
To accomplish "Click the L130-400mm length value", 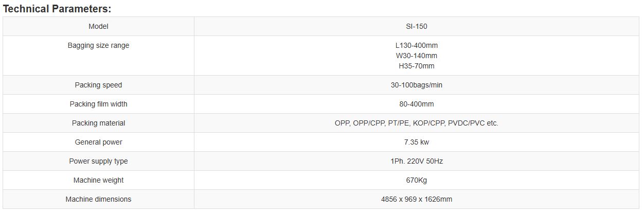I will tap(416, 45).
